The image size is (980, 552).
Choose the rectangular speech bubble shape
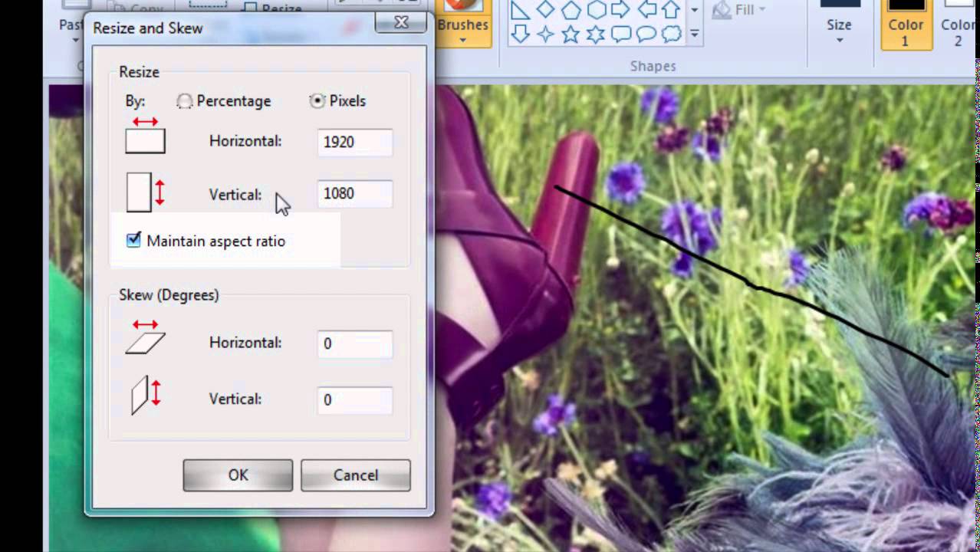621,32
